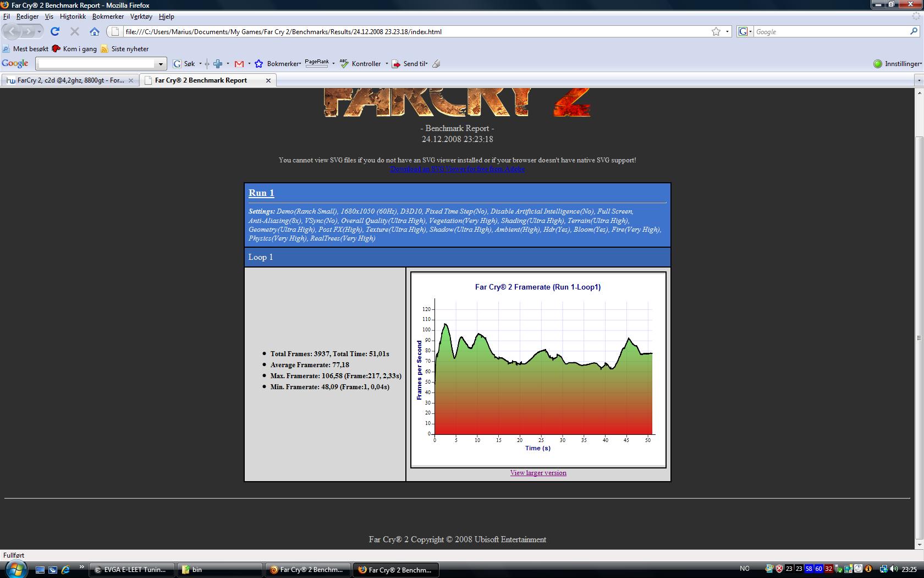Click the framerate graph thumbnail
Image resolution: width=924 pixels, height=578 pixels.
pos(538,369)
